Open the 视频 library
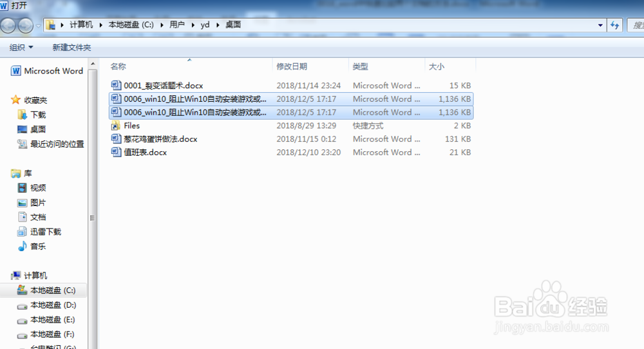This screenshot has width=644, height=349. click(x=38, y=188)
